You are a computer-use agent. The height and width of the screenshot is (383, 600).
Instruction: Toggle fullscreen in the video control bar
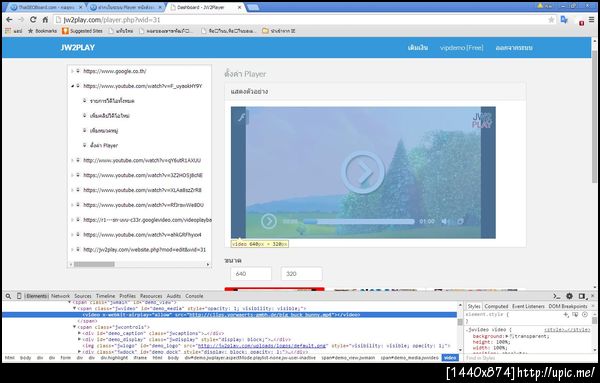[x=460, y=221]
